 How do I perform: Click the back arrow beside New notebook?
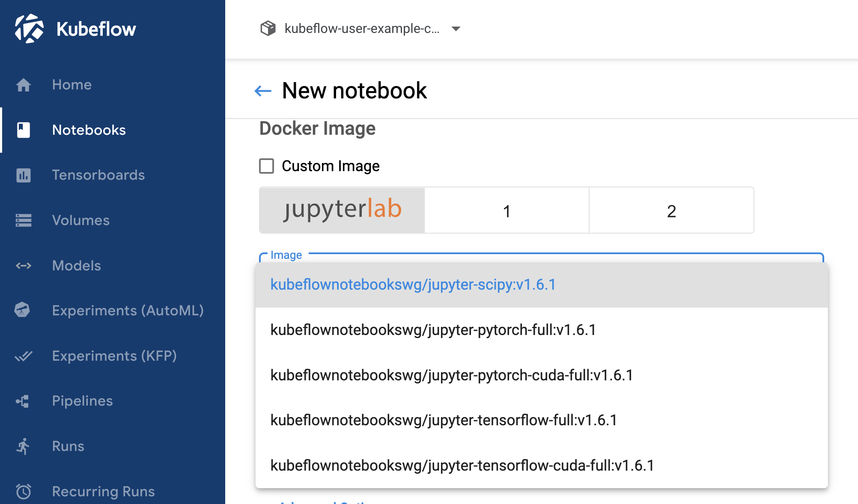263,91
